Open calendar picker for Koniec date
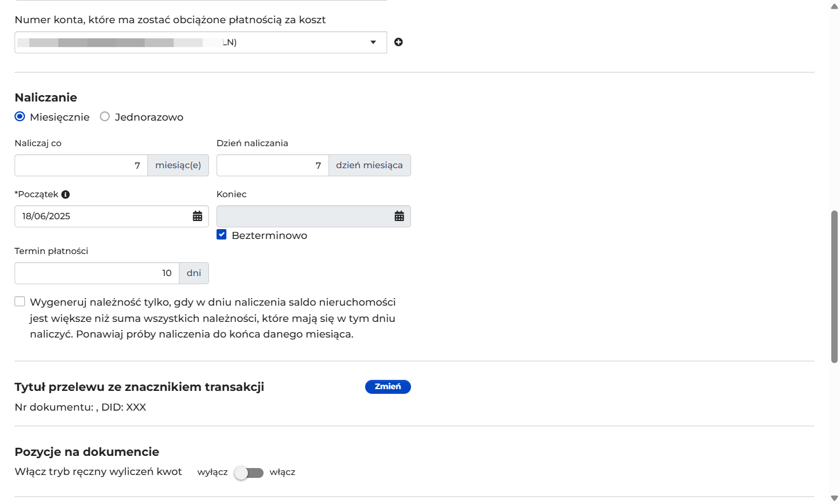The image size is (840, 504). (399, 216)
